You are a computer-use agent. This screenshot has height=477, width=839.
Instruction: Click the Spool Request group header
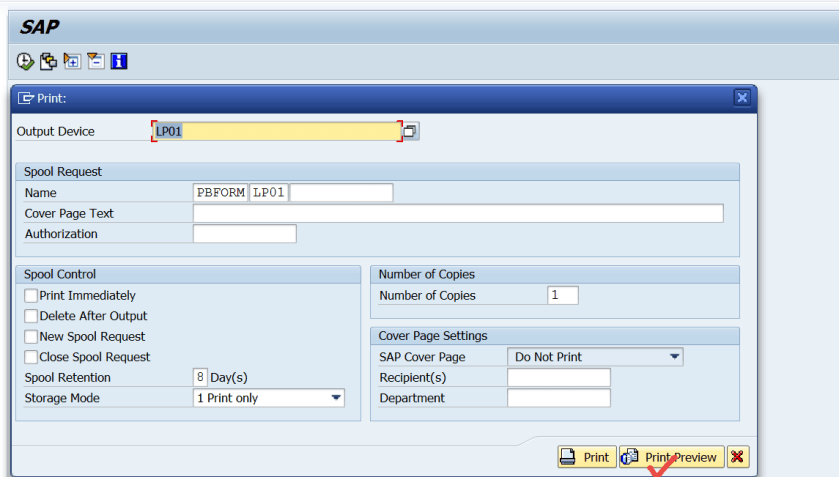pos(377,172)
